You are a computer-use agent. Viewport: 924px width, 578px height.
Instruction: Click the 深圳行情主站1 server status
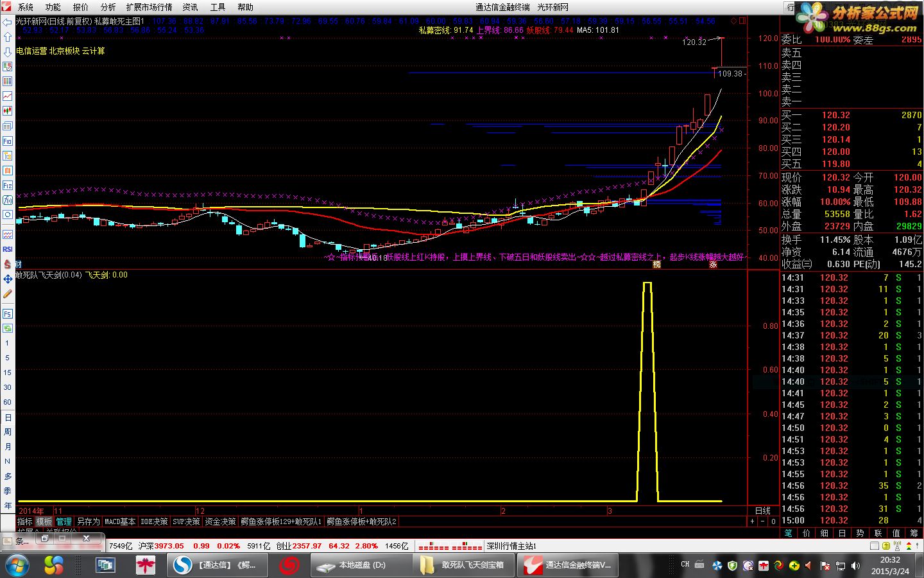point(511,546)
